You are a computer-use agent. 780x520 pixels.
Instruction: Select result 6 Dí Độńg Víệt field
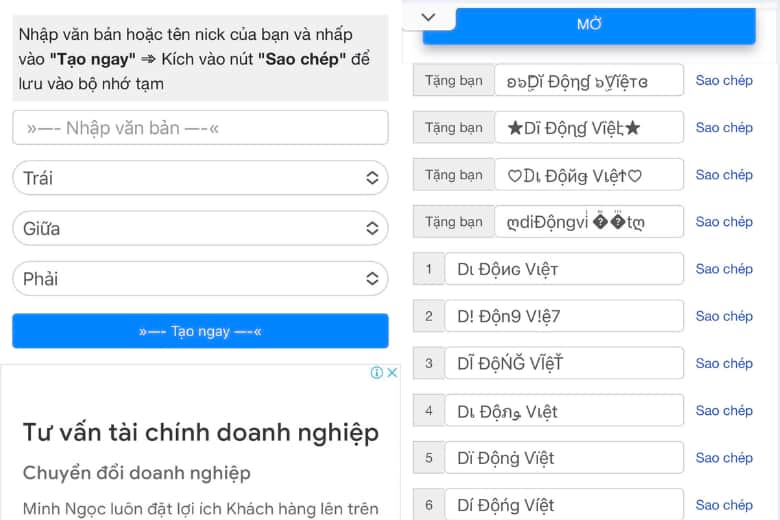pos(564,505)
